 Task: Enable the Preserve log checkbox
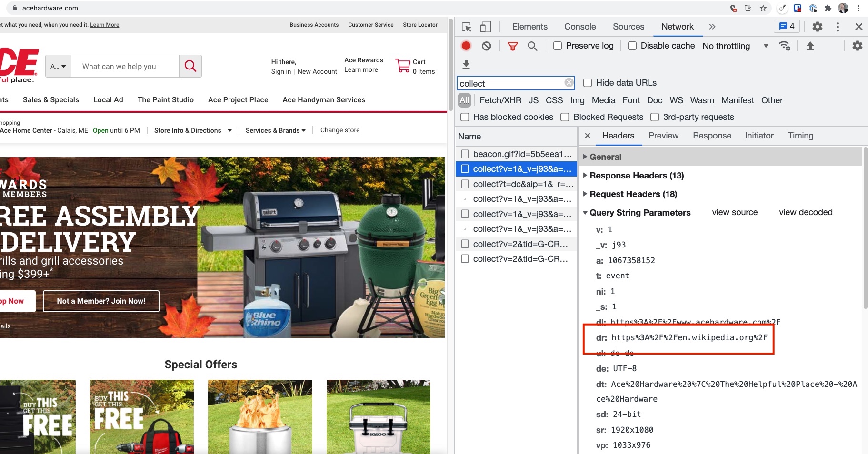558,46
